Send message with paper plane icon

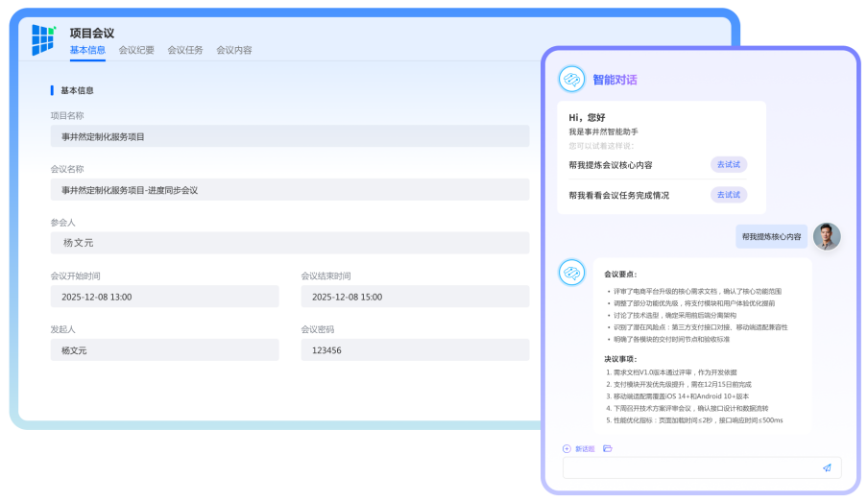[x=827, y=467]
